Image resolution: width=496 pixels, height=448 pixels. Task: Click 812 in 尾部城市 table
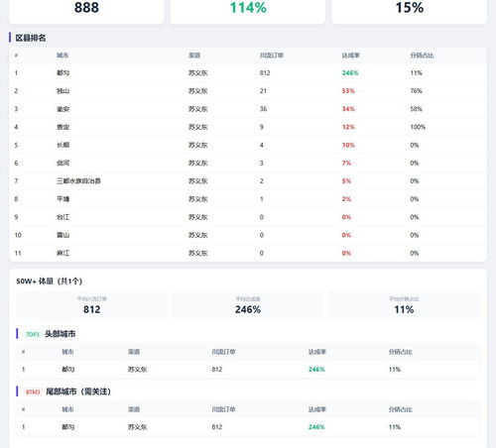click(x=217, y=427)
